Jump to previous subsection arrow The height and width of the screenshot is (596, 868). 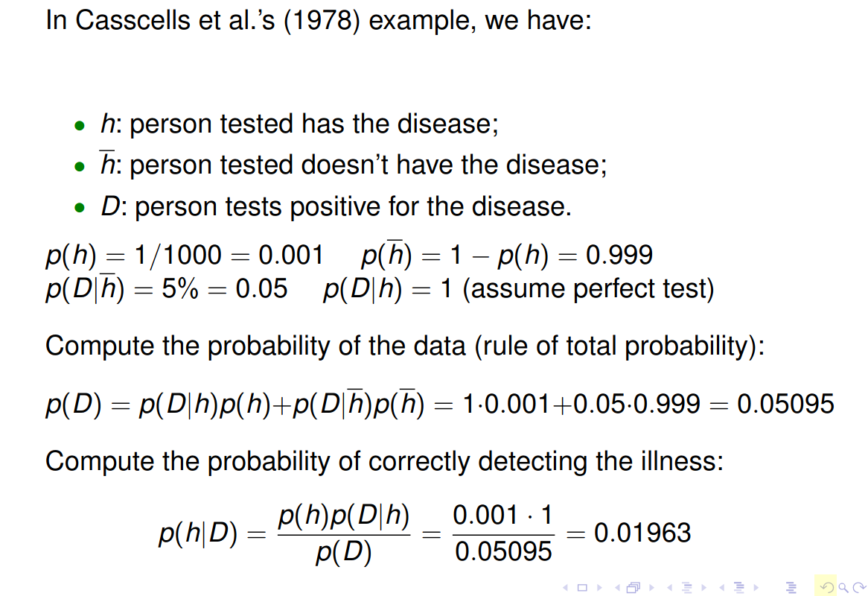pyautogui.click(x=669, y=587)
